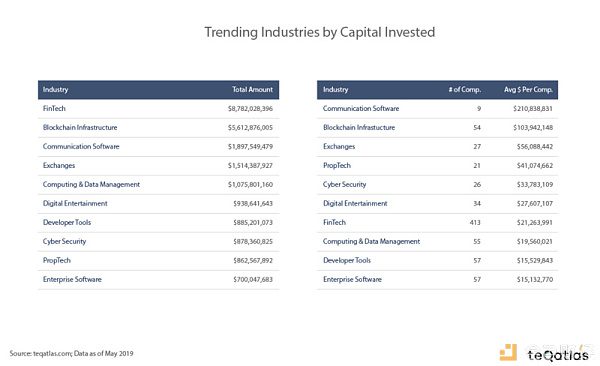600x366 pixels.
Task: Click Digital Entertainment in right table
Action: [x=355, y=204]
